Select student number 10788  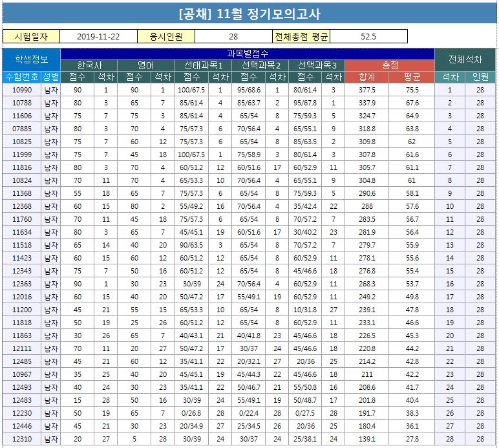21,103
